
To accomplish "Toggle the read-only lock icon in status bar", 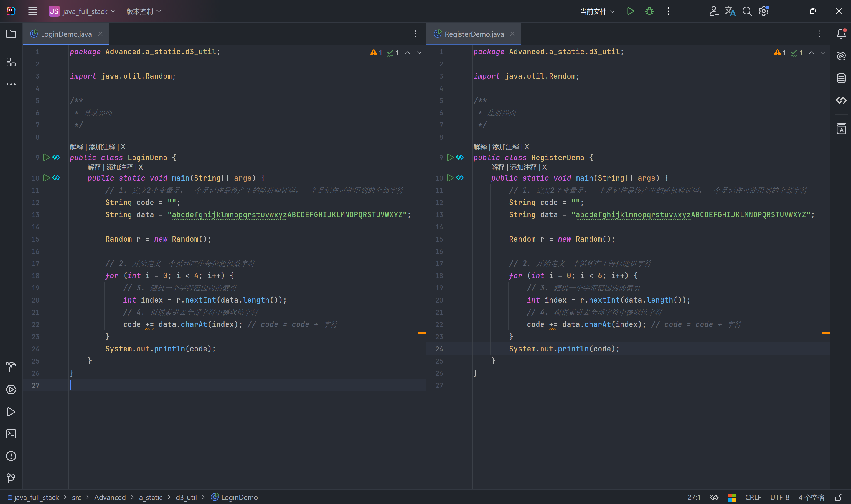I will point(839,498).
